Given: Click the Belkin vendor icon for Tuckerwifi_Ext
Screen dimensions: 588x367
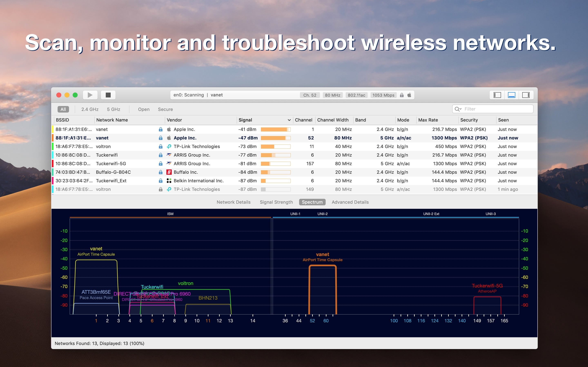Looking at the screenshot, I should pyautogui.click(x=169, y=181).
